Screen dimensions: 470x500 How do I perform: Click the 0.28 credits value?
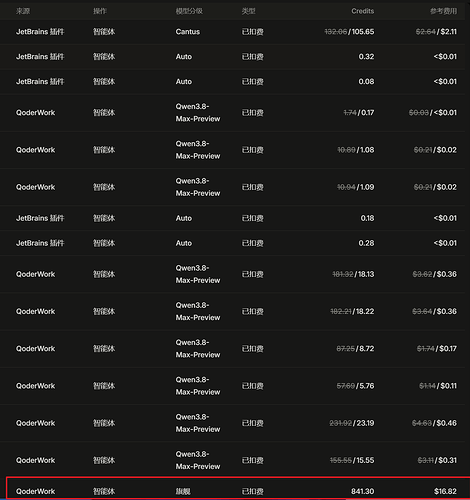click(366, 243)
